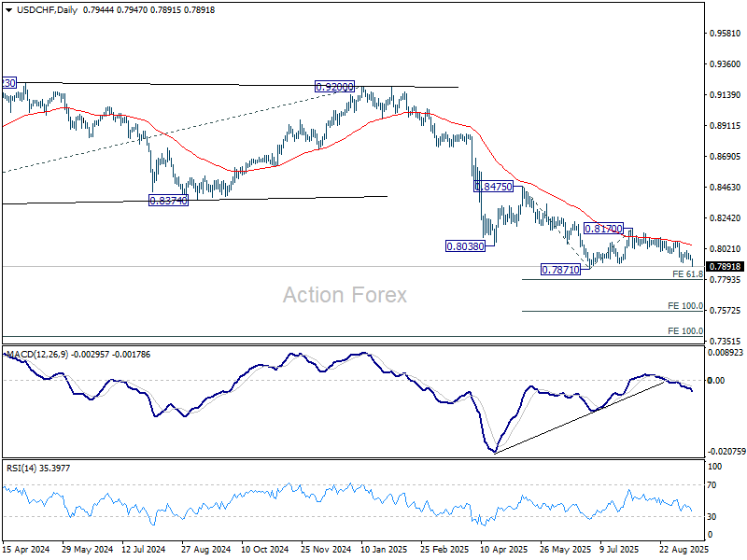The height and width of the screenshot is (560, 747).
Task: Click the 0.80380 price label
Action: coord(464,246)
